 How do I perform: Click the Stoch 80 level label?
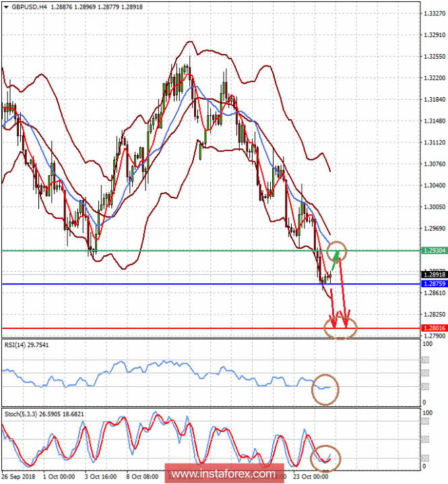coord(425,421)
